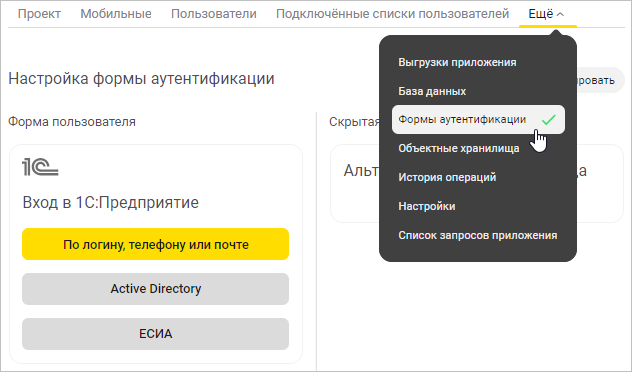Click the Настройка формы аутентификации heading
This screenshot has width=632, height=372.
tap(141, 78)
